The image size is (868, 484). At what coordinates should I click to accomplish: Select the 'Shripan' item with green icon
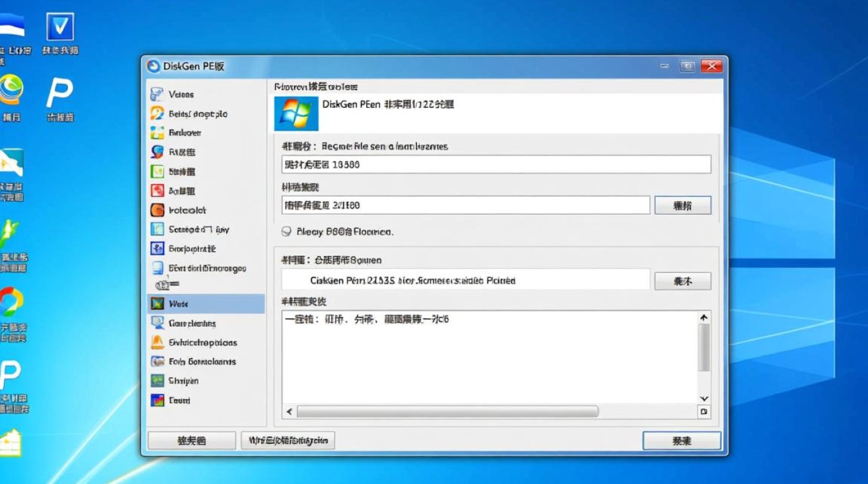click(x=206, y=381)
